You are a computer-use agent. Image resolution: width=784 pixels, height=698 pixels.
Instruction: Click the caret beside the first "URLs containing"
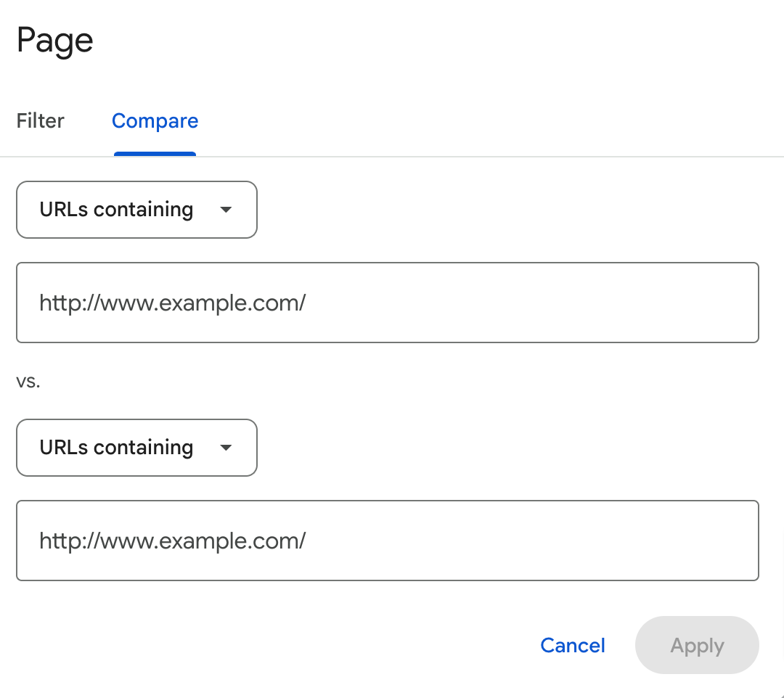pyautogui.click(x=226, y=210)
